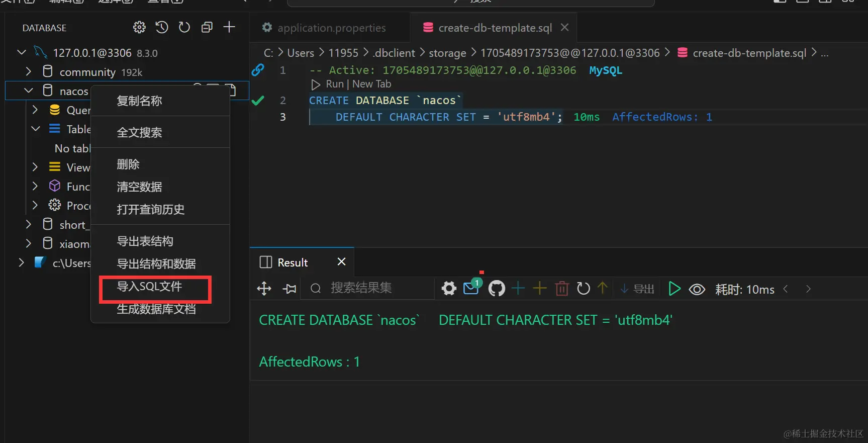Click Users in the breadcrumb path
The image size is (868, 443).
point(301,53)
